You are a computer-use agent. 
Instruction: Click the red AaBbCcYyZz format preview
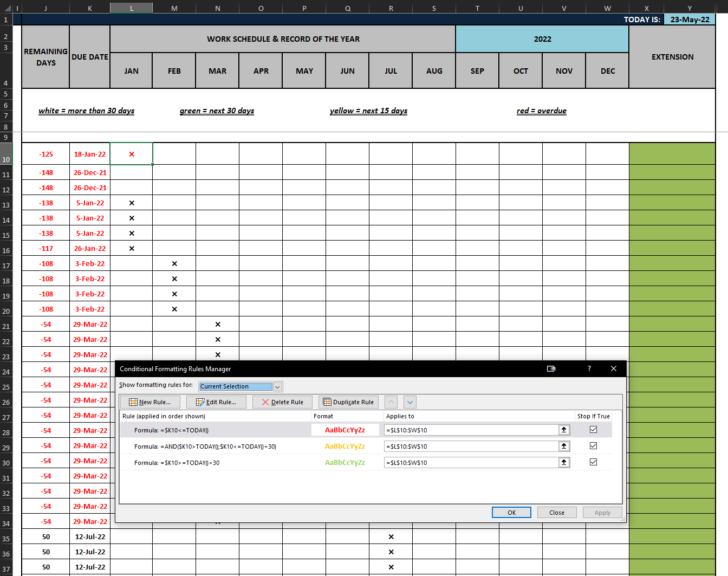tap(345, 429)
